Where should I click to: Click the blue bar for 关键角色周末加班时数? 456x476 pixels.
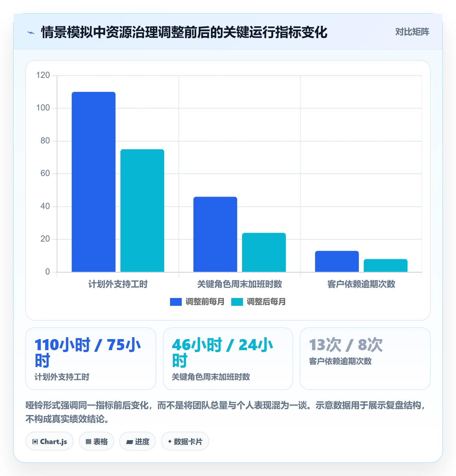(215, 234)
